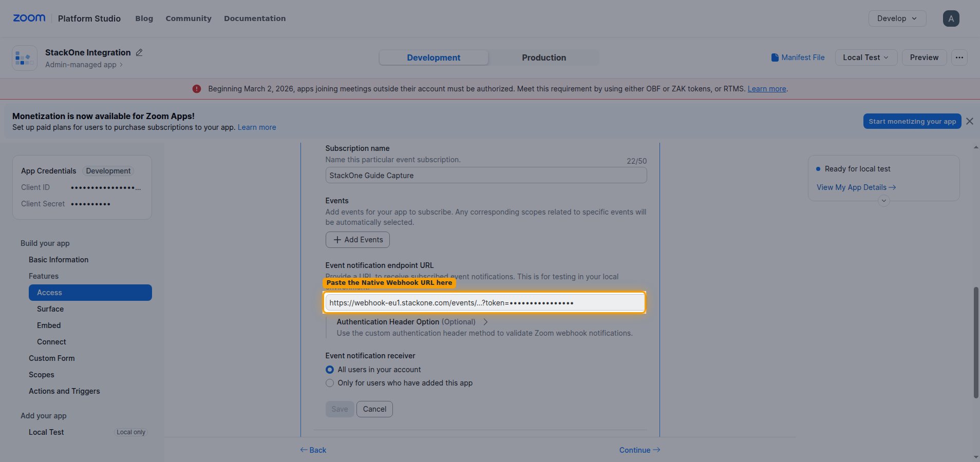Select All users in your account

click(x=330, y=370)
